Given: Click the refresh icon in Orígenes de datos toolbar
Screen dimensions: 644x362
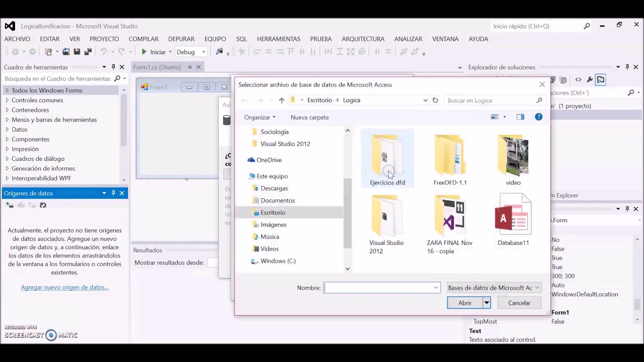Looking at the screenshot, I should [43, 205].
